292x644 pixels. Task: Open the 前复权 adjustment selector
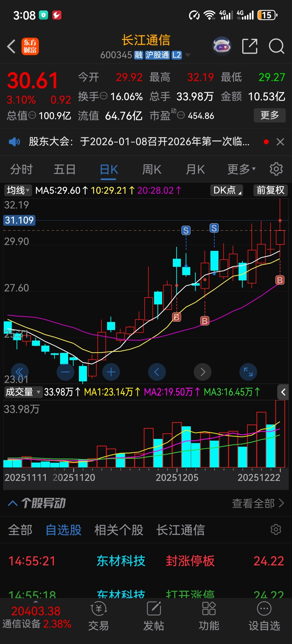point(271,190)
